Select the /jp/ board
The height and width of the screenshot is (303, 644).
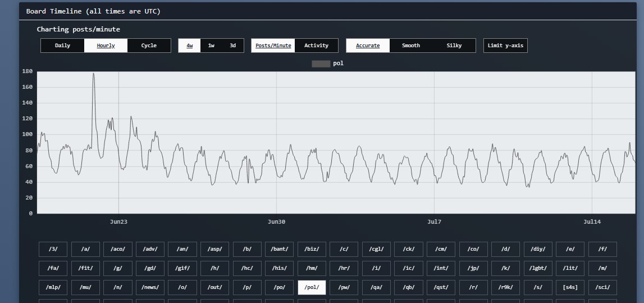(x=473, y=269)
